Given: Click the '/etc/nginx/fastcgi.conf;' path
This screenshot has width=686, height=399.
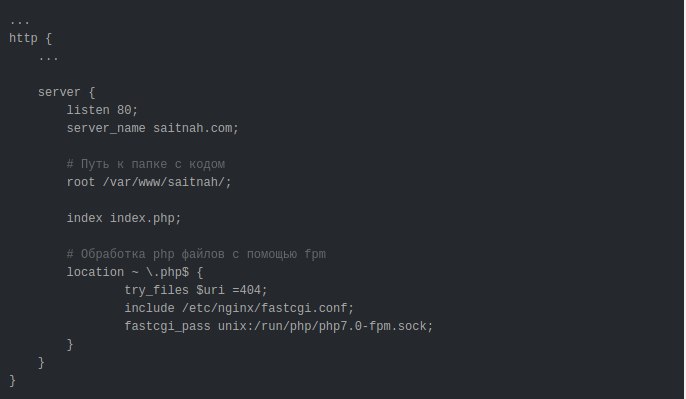Looking at the screenshot, I should point(268,308).
